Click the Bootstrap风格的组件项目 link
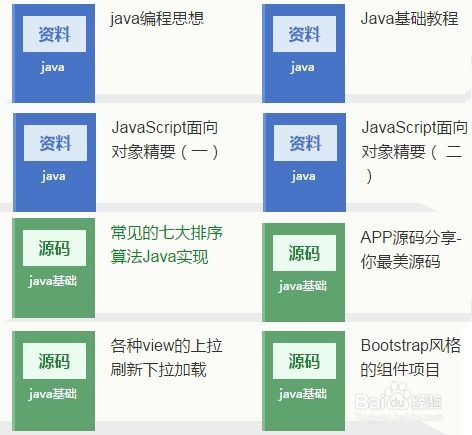This screenshot has height=435, width=472. tap(411, 358)
